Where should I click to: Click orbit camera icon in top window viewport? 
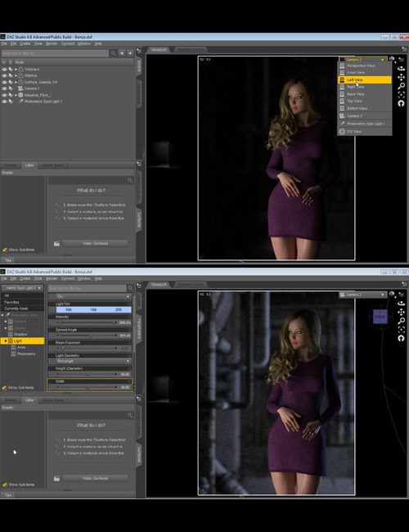(401, 68)
